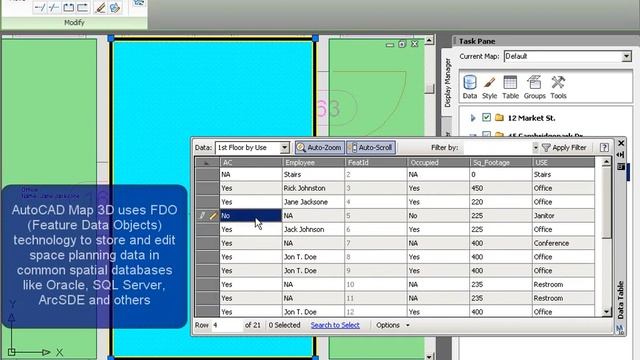The width and height of the screenshot is (640, 360).
Task: Open the Data icon in Display Manager
Action: (x=470, y=87)
